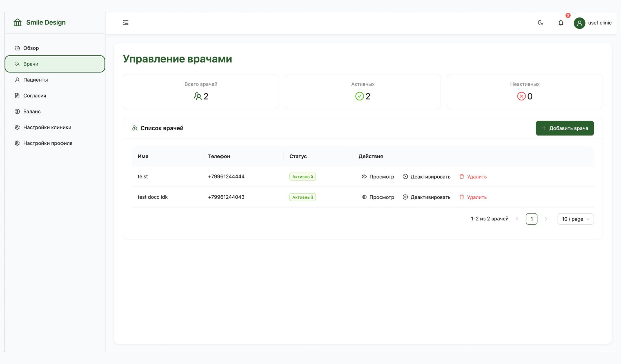Go to next page arrow
Screen dimensions: 621x364
(546, 219)
